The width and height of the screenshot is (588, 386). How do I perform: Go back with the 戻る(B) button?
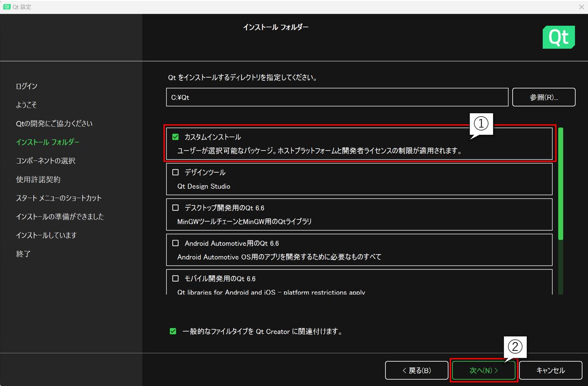pyautogui.click(x=416, y=370)
